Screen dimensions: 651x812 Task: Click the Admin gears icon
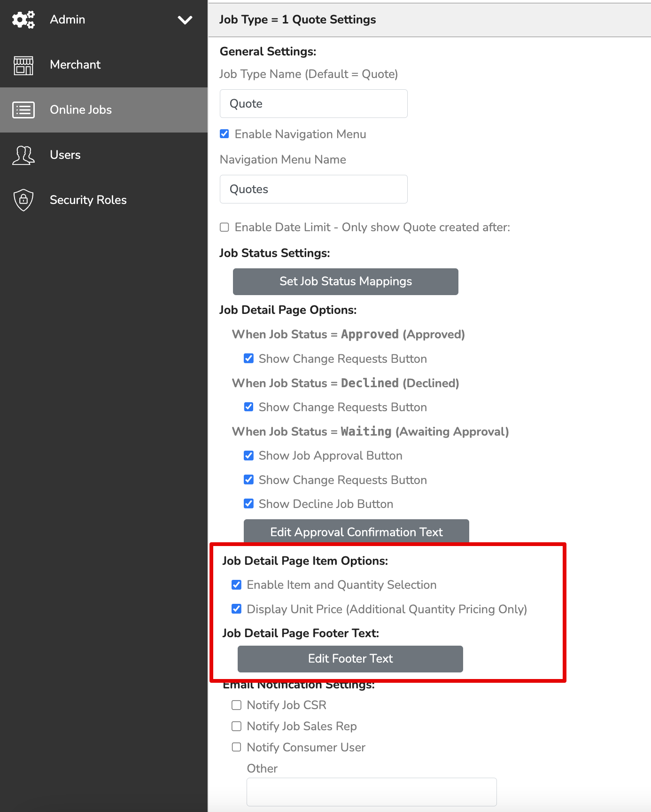[x=23, y=20]
